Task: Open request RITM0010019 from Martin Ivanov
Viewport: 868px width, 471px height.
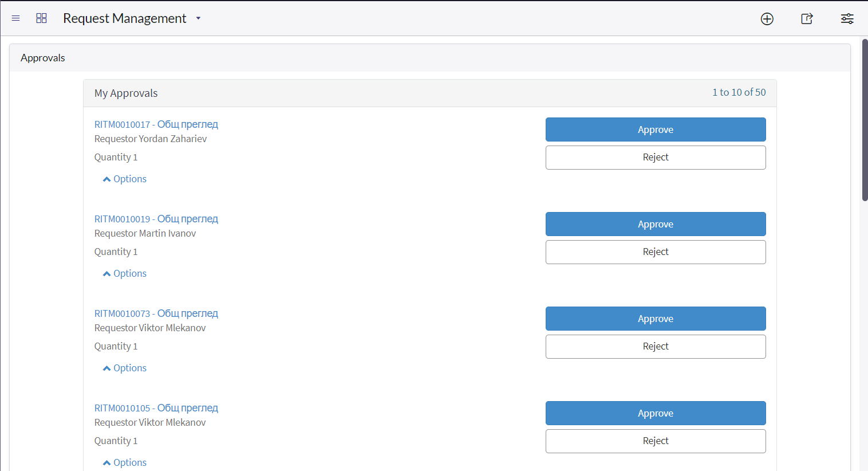Action: [x=156, y=218]
